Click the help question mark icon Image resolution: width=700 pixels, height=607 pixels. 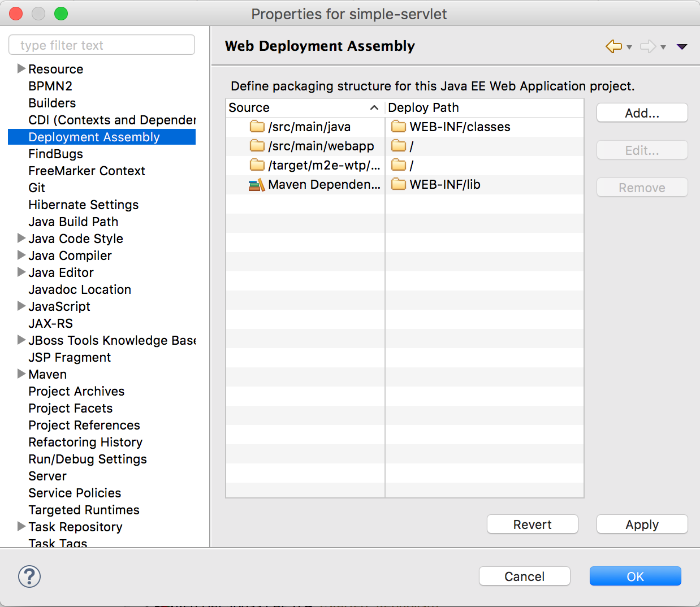[x=29, y=576]
